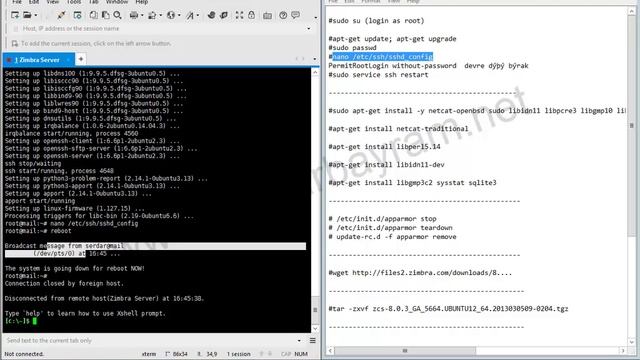This screenshot has width=640, height=360.
Task: Open the tab list dropdown arrow
Action: coord(315,59)
